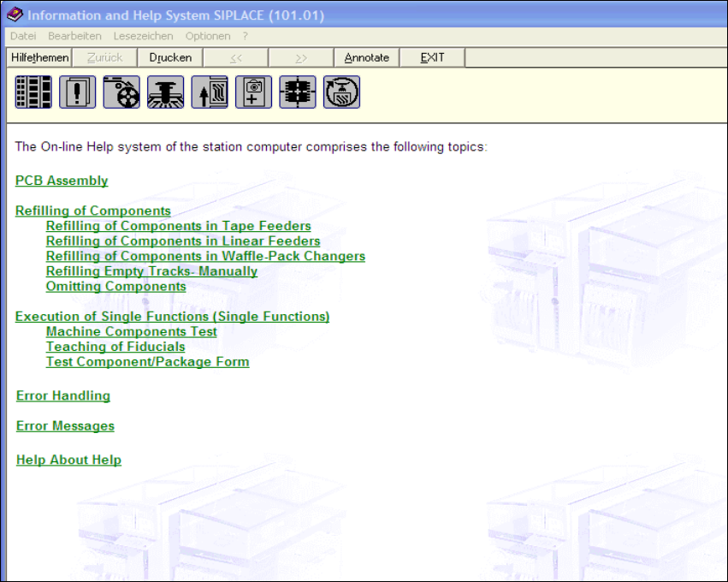Click the Zurück back button

[105, 57]
